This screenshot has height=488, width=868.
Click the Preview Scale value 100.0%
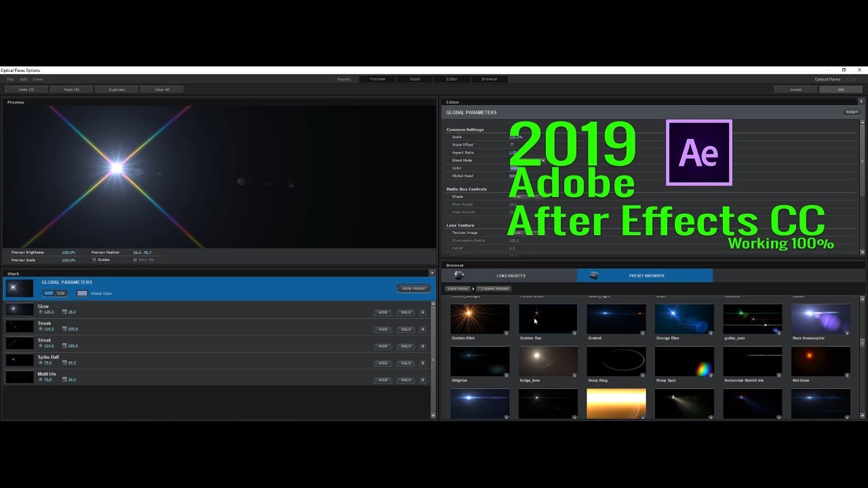tap(68, 260)
